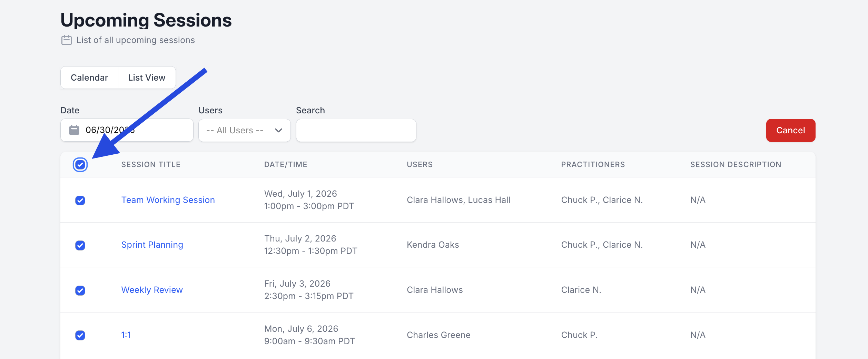Uncheck the Team Working Session checkbox

tap(80, 200)
